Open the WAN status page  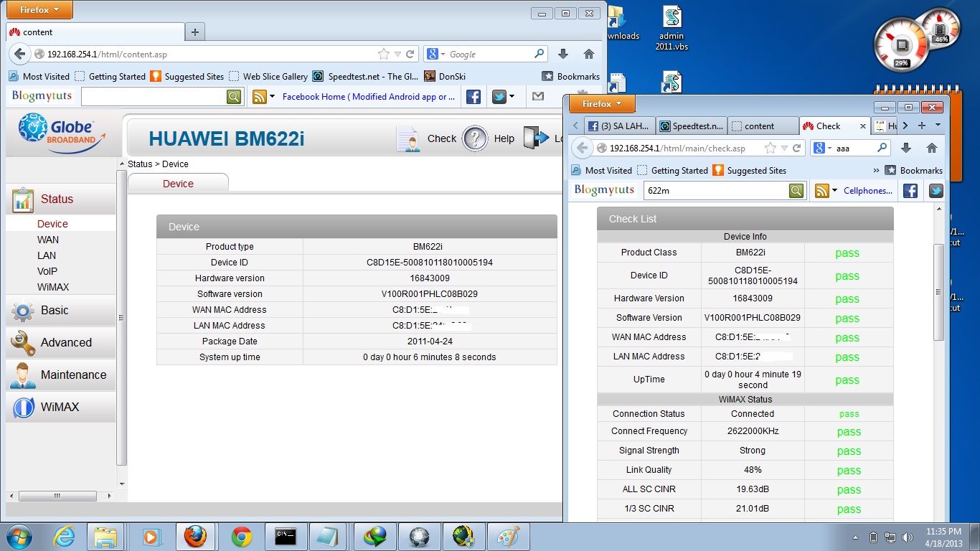(48, 240)
